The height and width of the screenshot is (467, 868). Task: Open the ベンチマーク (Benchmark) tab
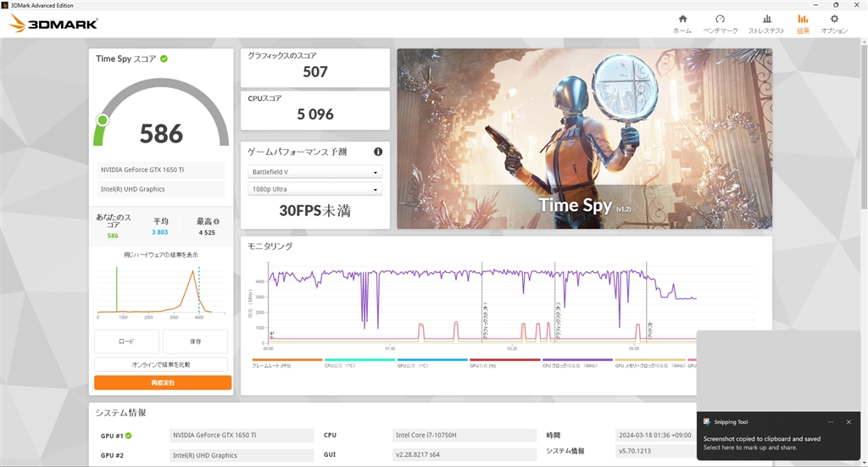click(720, 25)
